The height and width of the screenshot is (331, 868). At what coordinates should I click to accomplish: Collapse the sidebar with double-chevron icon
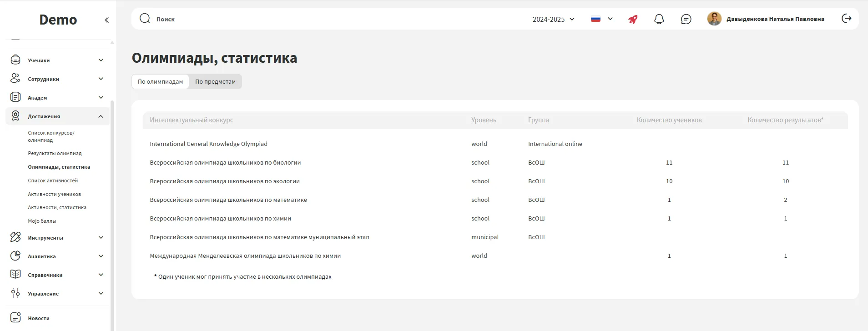pyautogui.click(x=106, y=20)
